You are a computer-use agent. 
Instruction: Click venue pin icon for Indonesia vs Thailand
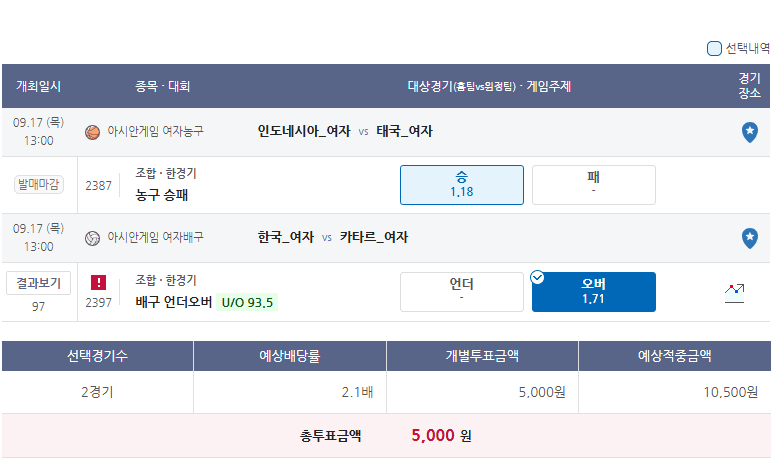click(749, 132)
